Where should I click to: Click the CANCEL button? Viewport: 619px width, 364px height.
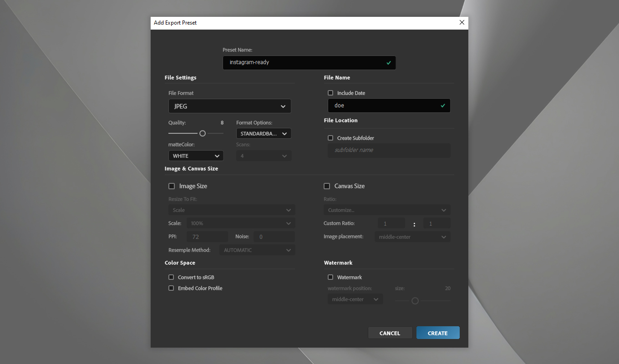(x=390, y=333)
